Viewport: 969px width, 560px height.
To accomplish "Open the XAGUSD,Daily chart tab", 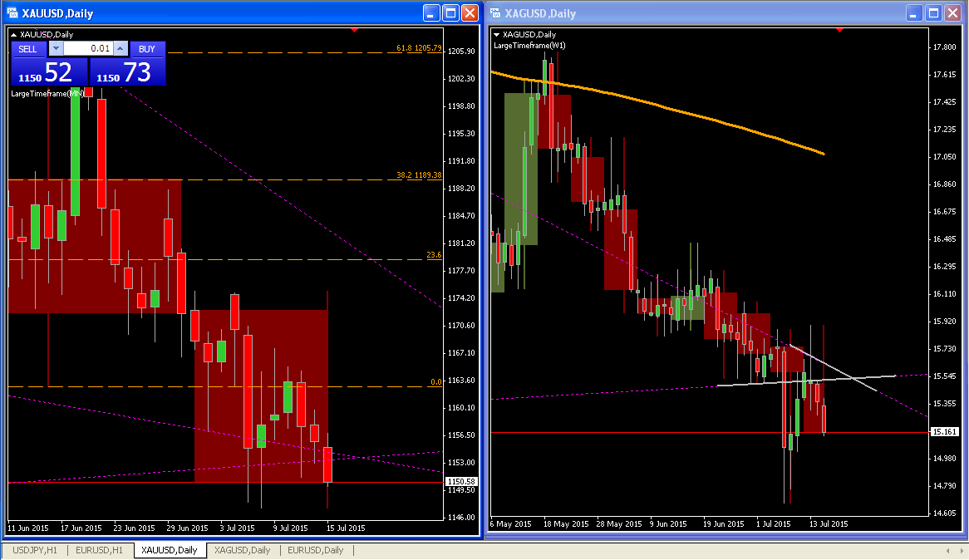I will pos(242,550).
